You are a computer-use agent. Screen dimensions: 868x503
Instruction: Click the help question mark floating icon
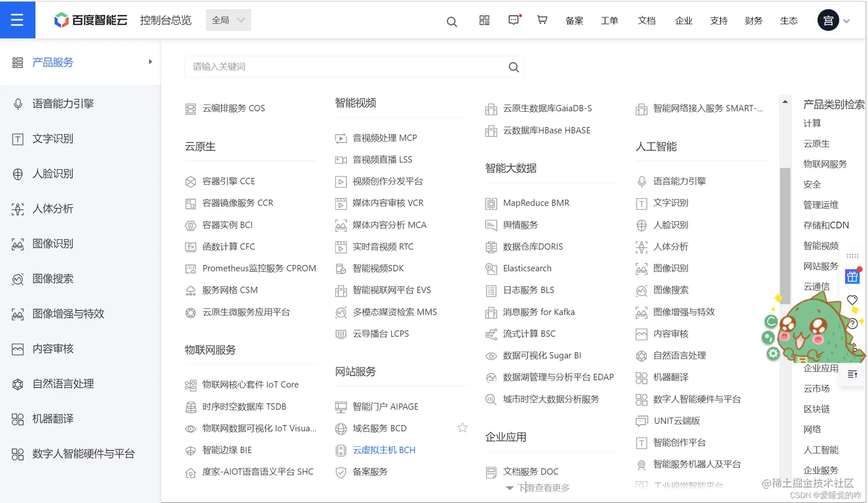(x=853, y=323)
